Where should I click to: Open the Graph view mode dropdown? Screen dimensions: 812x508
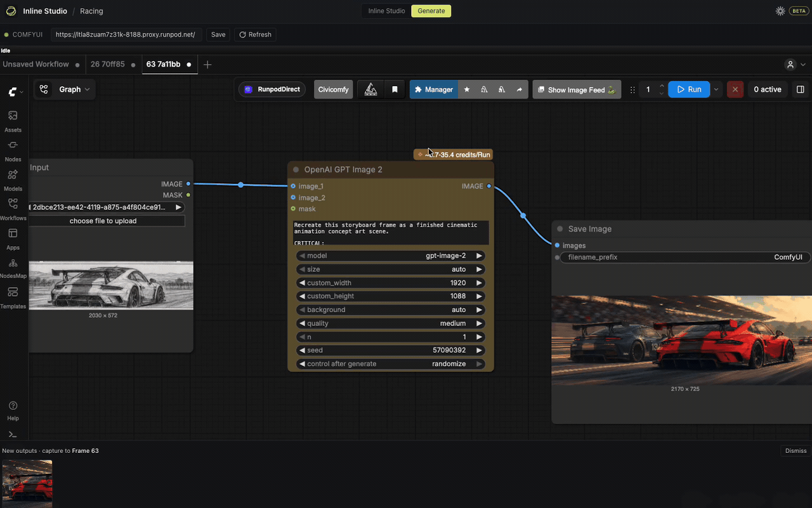point(64,89)
